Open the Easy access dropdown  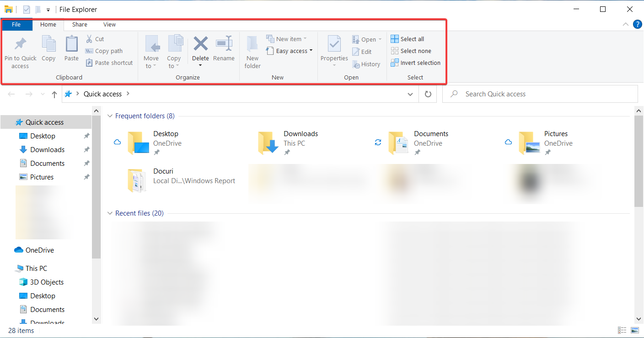[289, 51]
